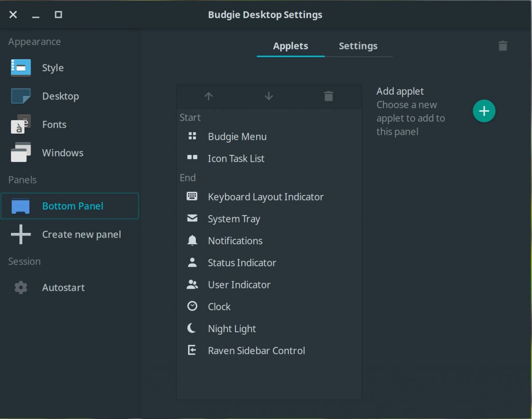Select the Clock applet text
Image resolution: width=532 pixels, height=419 pixels.
[219, 307]
